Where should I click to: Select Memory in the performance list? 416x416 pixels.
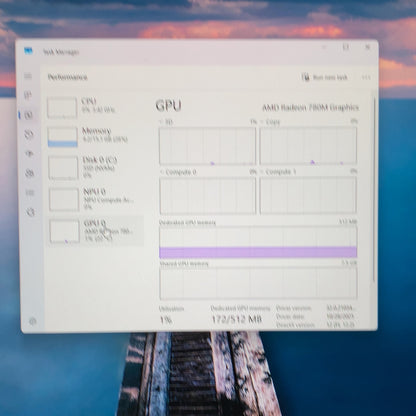[95, 136]
